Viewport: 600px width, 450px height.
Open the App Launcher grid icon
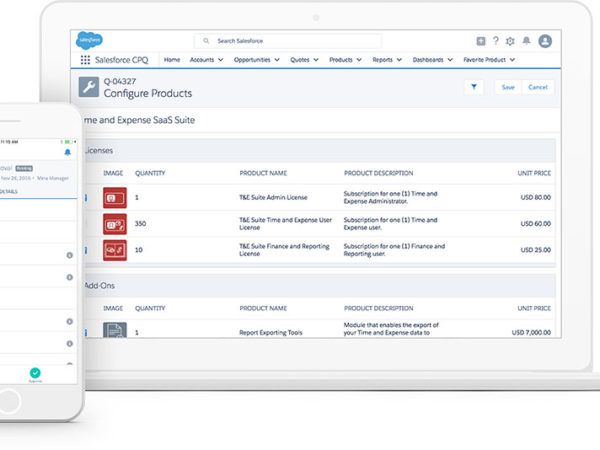click(85, 60)
